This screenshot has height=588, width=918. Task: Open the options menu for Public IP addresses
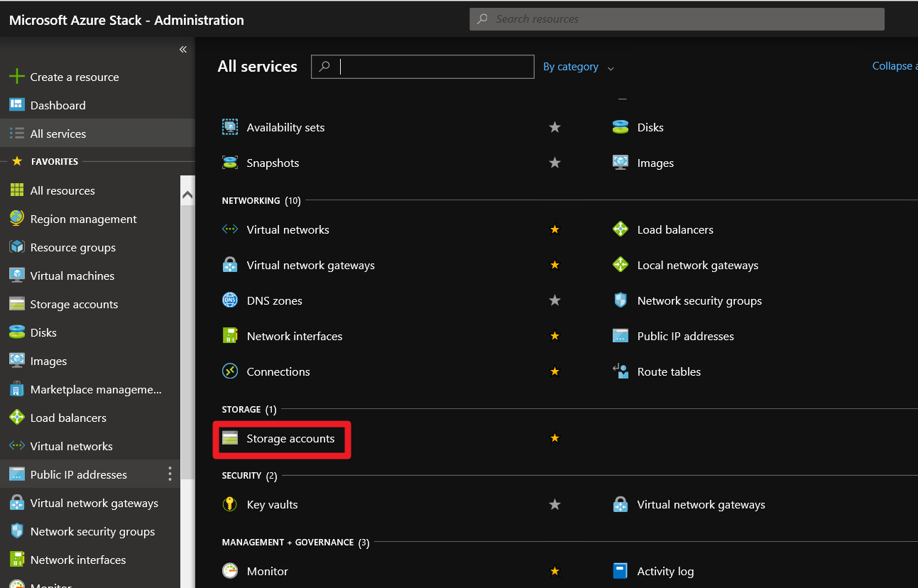(169, 474)
